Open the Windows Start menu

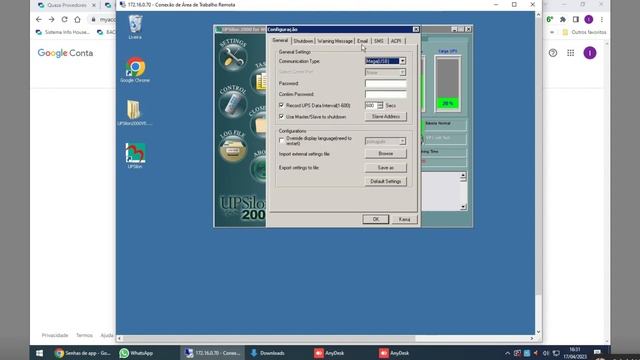coord(39,353)
